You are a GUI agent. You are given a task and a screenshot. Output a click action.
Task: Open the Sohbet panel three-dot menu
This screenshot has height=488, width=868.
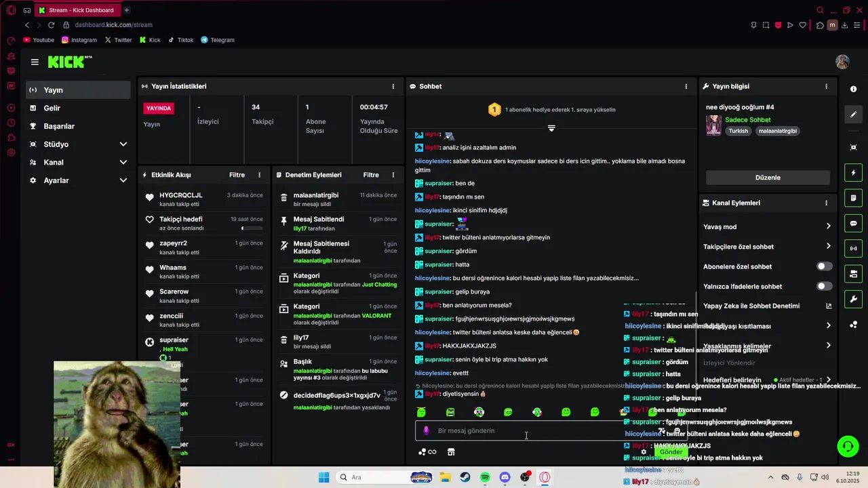click(686, 86)
